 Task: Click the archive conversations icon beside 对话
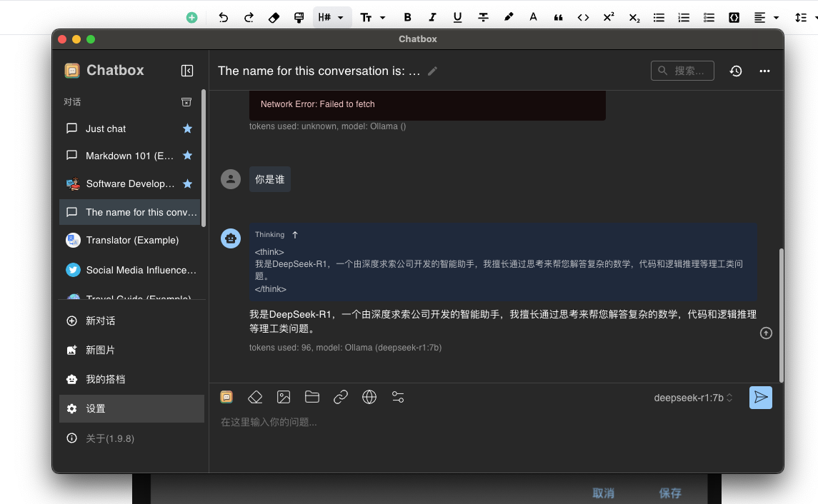coord(186,102)
